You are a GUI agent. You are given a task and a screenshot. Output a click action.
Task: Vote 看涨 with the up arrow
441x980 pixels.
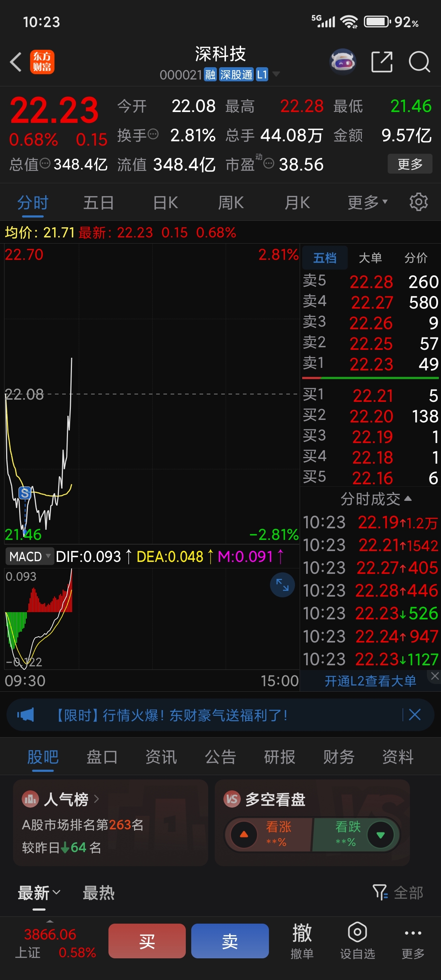click(x=244, y=835)
